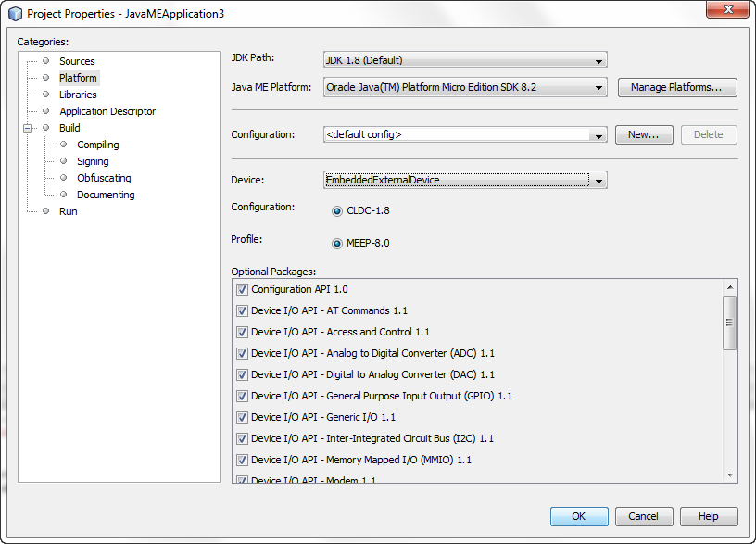Click the Platform node bullet icon
756x544 pixels.
tap(45, 77)
